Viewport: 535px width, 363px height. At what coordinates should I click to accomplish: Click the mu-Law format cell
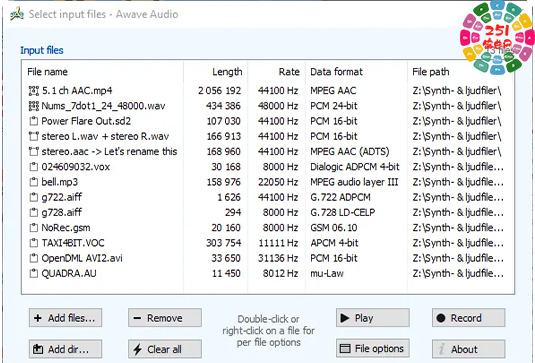(327, 273)
